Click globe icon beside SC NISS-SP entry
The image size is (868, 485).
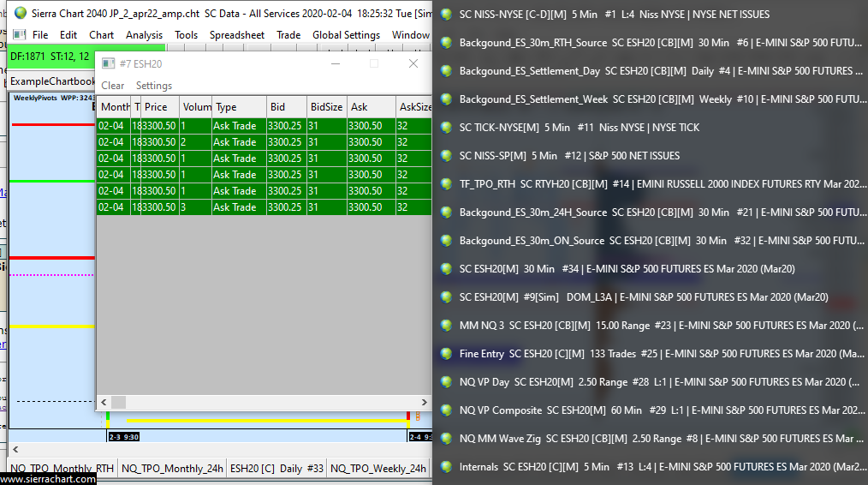click(446, 156)
